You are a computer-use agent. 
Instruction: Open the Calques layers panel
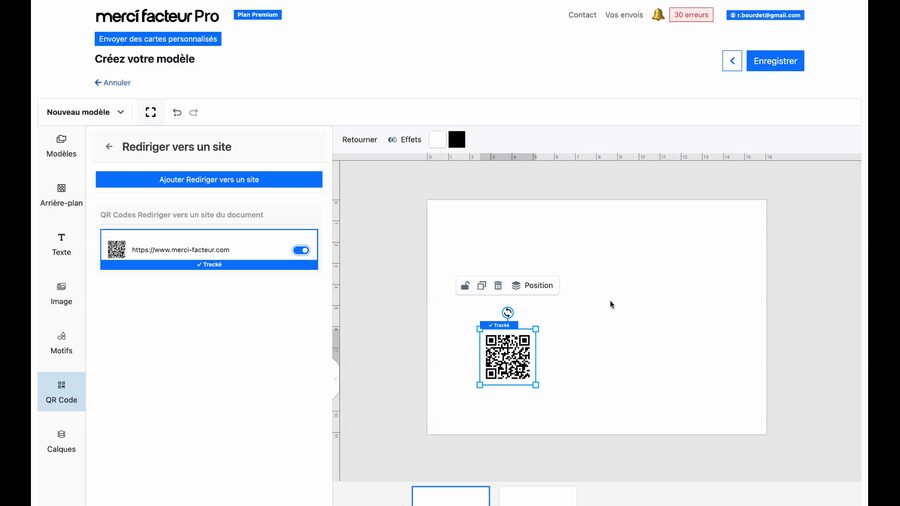61,441
